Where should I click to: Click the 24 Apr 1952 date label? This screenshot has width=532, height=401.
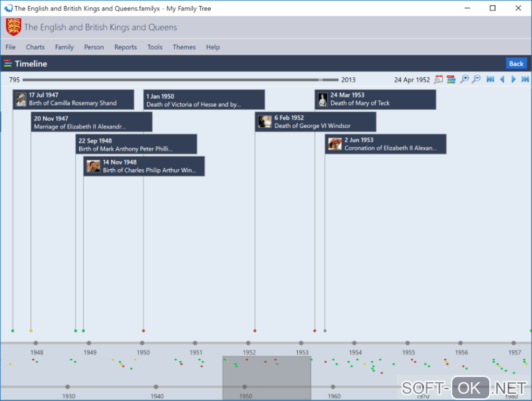click(412, 80)
